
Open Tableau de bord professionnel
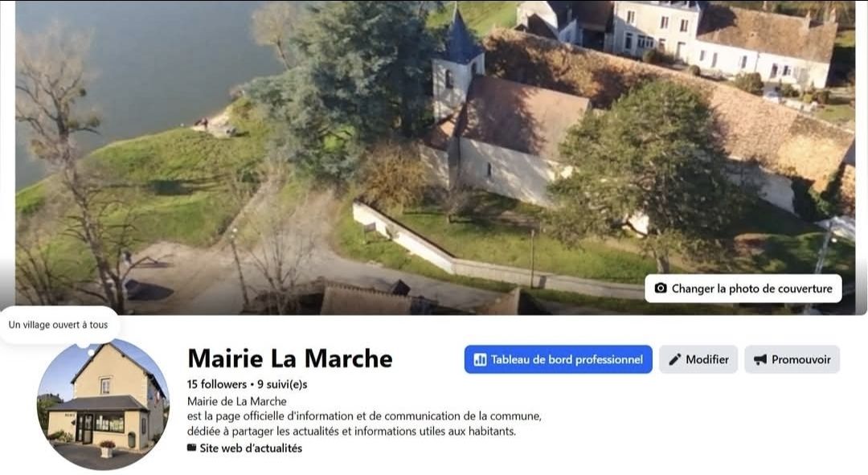click(x=558, y=359)
